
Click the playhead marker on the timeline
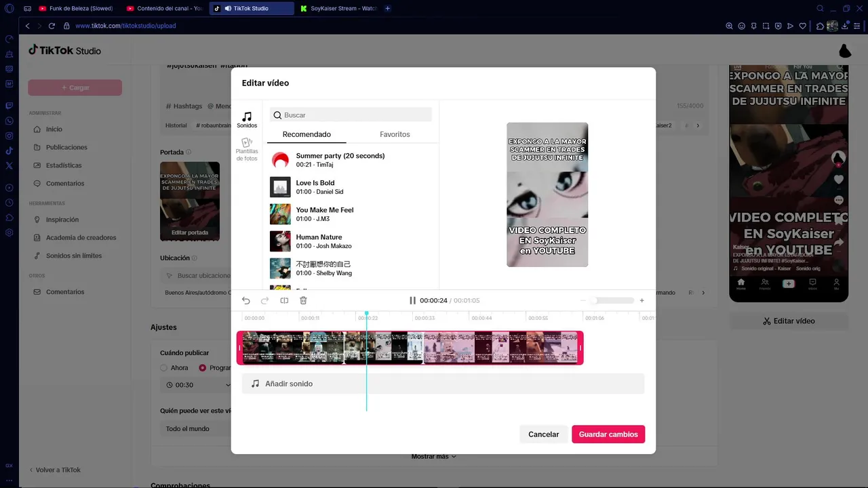(367, 314)
